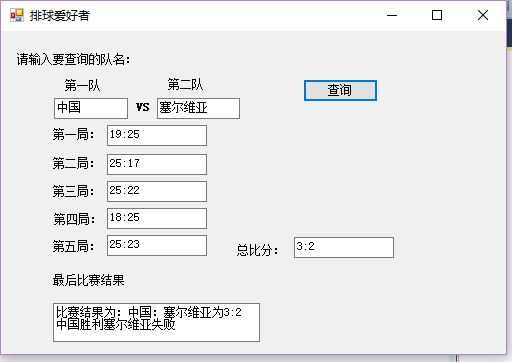Click the 最后比赛结果 label
Image resolution: width=512 pixels, height=362 pixels.
coord(88,280)
